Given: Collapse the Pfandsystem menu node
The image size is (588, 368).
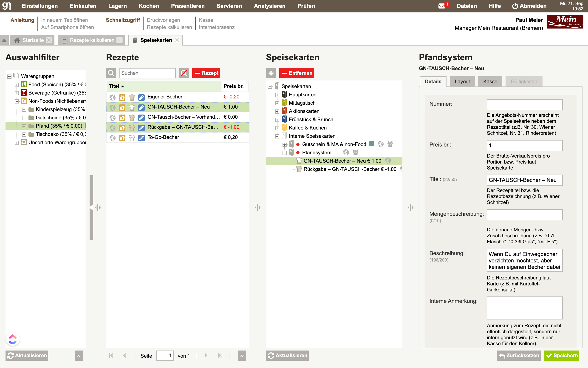Looking at the screenshot, I should pyautogui.click(x=285, y=153).
